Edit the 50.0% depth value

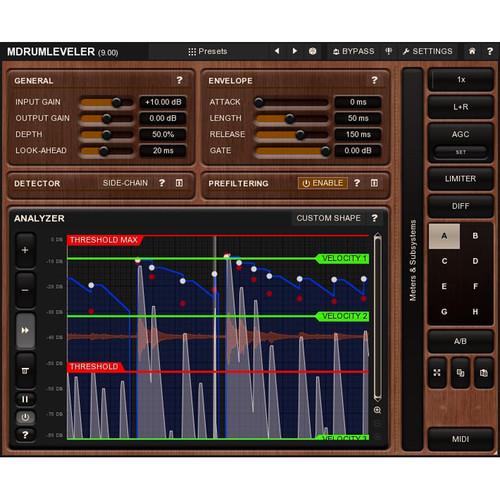pyautogui.click(x=163, y=135)
